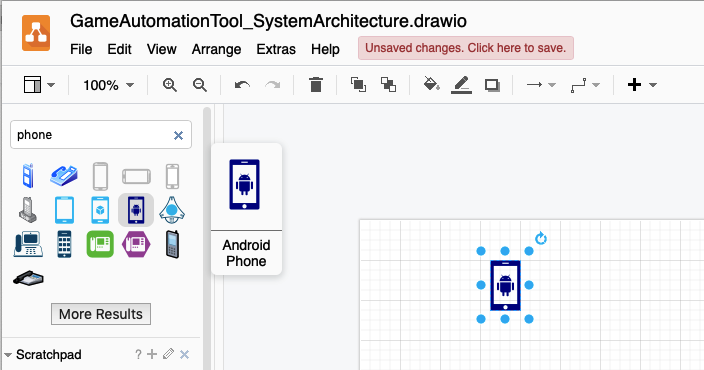This screenshot has width=704, height=370.
Task: Open the Arrange menu
Action: coord(216,49)
